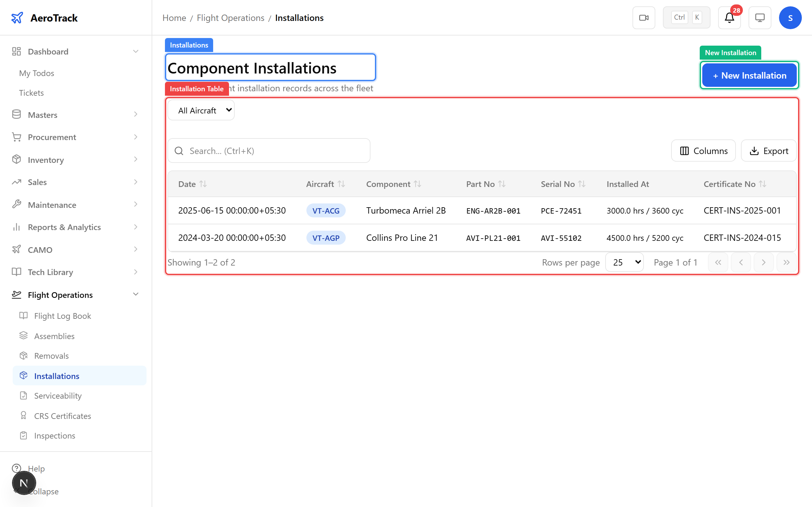Image resolution: width=812 pixels, height=507 pixels.
Task: Click the New Installation button
Action: click(749, 75)
